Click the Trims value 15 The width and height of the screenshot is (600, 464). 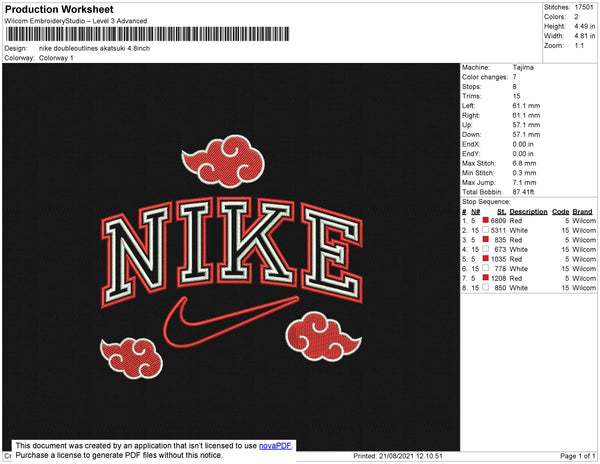pos(517,96)
